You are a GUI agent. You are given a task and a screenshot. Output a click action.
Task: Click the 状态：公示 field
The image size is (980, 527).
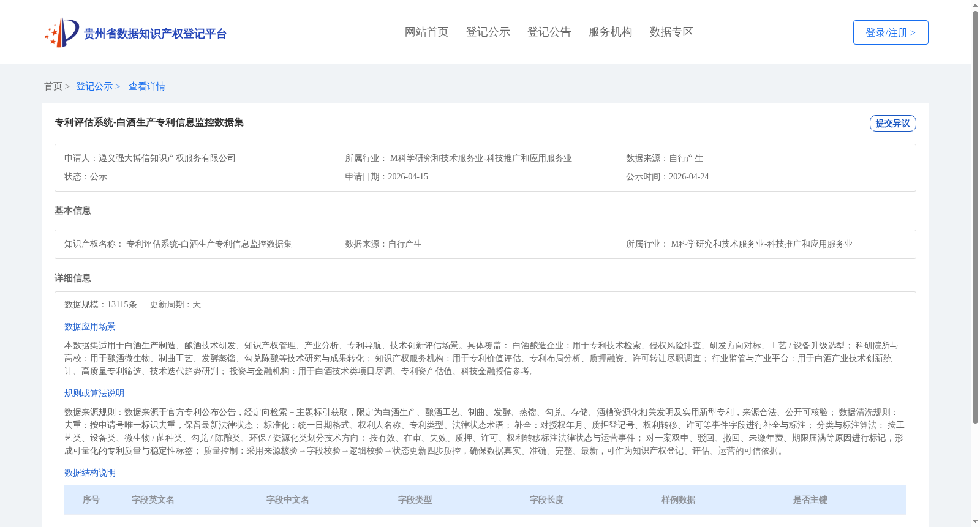pyautogui.click(x=86, y=176)
